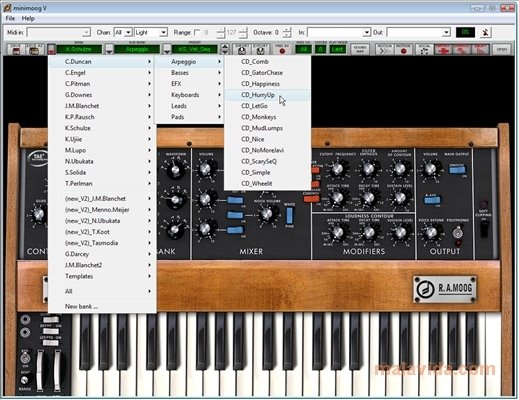
Task: Toggle the Polyphonic switch
Action: coord(459,232)
